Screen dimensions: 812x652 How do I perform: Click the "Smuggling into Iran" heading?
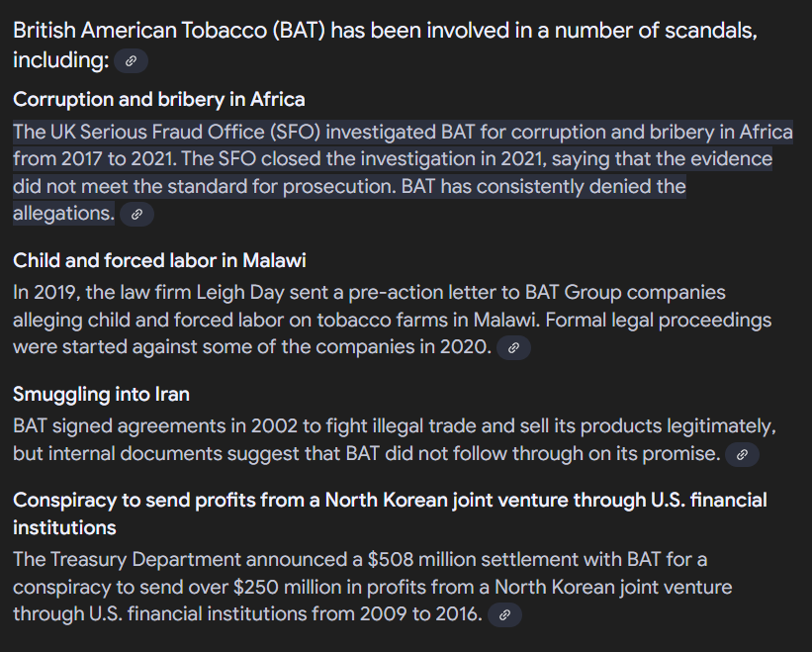pos(101,394)
